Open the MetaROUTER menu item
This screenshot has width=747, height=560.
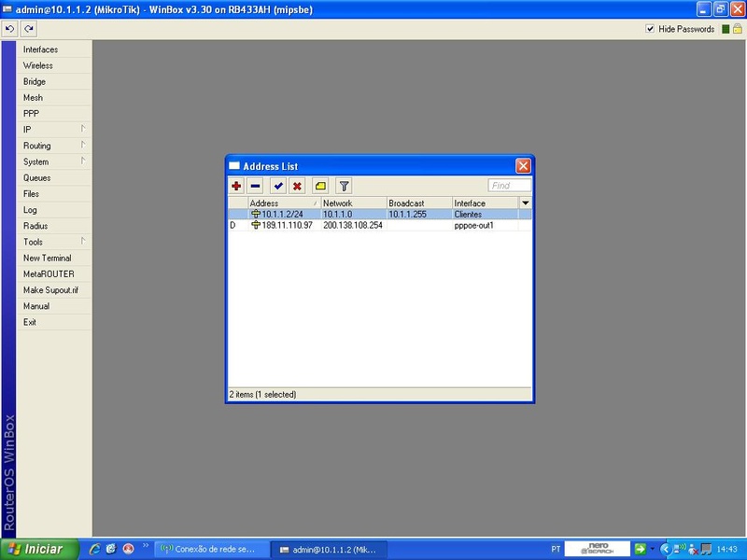[x=54, y=273]
